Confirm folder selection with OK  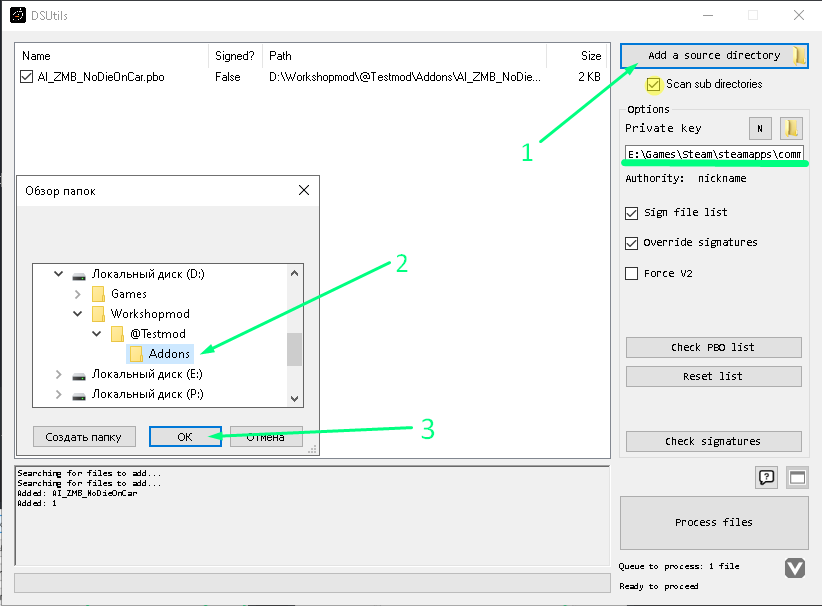(185, 437)
